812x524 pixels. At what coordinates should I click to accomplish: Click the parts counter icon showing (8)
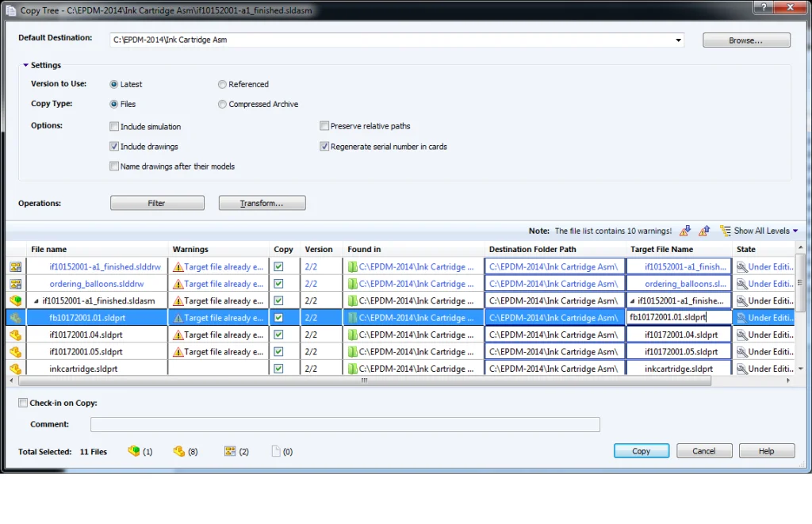pyautogui.click(x=179, y=451)
